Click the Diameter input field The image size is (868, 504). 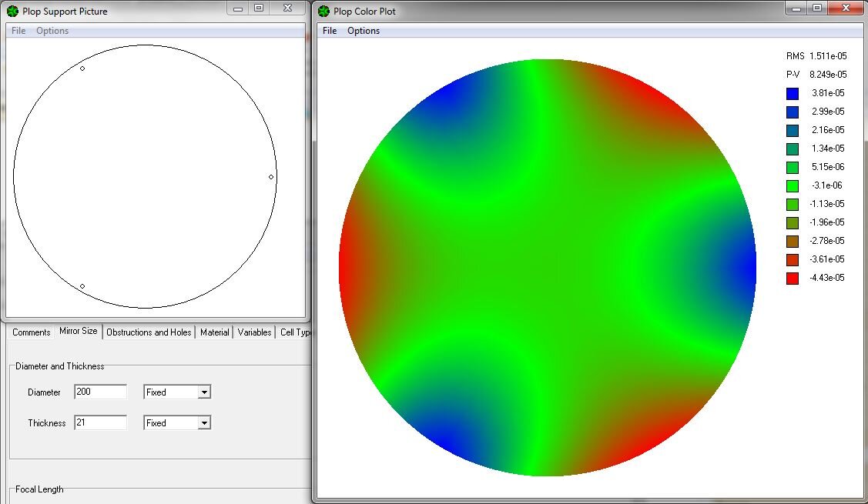(100, 392)
